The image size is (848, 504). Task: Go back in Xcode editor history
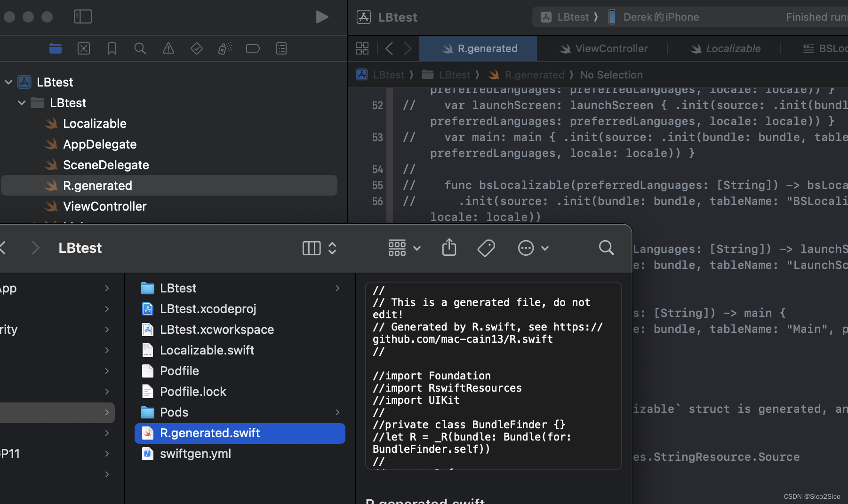[389, 48]
